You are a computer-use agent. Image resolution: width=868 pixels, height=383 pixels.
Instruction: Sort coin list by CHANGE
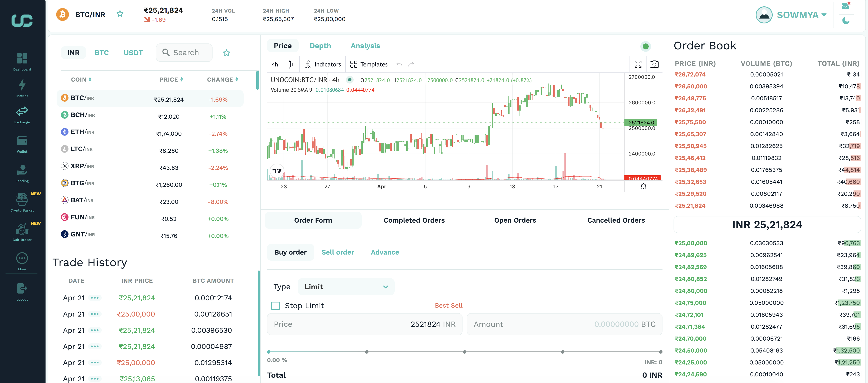pyautogui.click(x=223, y=79)
